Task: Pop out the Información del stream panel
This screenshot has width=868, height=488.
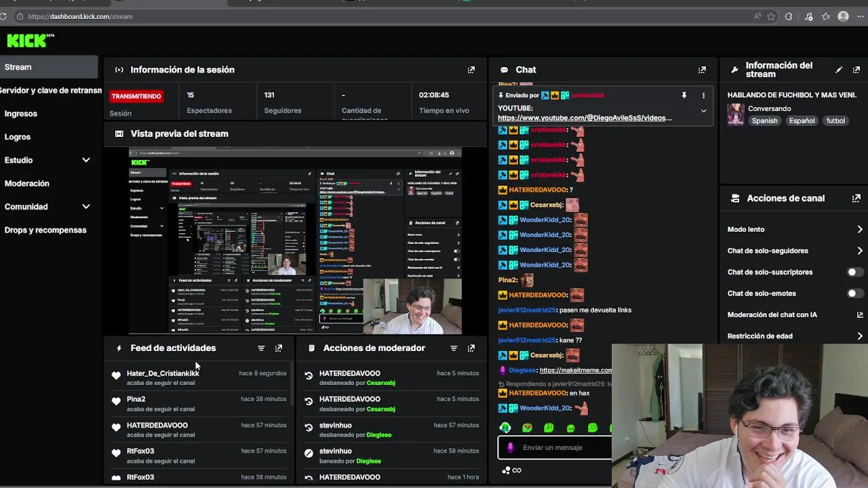Action: [x=856, y=70]
